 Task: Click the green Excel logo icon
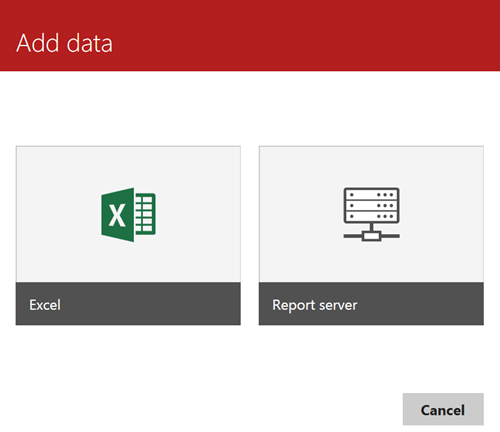pyautogui.click(x=128, y=214)
